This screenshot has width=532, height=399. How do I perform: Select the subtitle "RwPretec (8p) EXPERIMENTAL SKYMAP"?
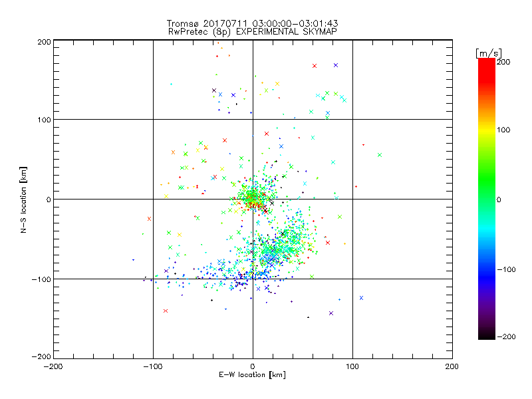point(253,32)
